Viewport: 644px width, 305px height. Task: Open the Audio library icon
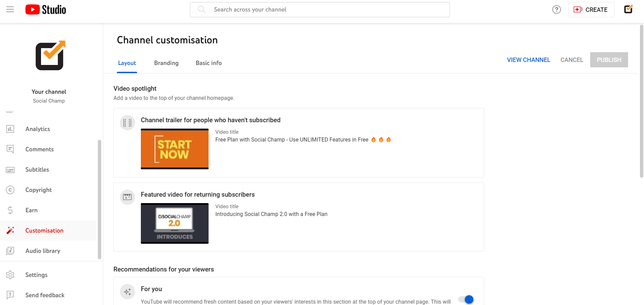(10, 251)
